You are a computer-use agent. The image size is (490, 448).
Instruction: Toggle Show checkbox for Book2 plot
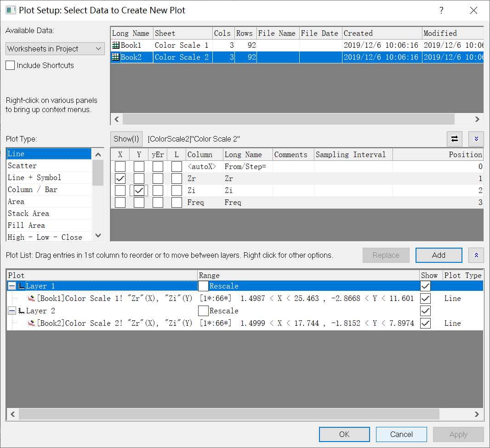[425, 323]
